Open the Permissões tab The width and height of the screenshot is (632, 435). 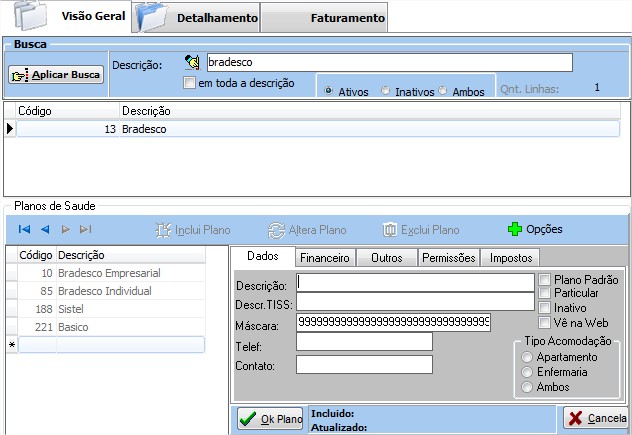[449, 257]
